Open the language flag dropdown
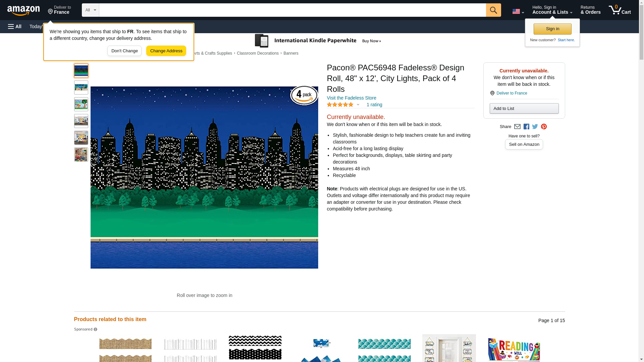Screen dimensions: 644x362 point(518,11)
